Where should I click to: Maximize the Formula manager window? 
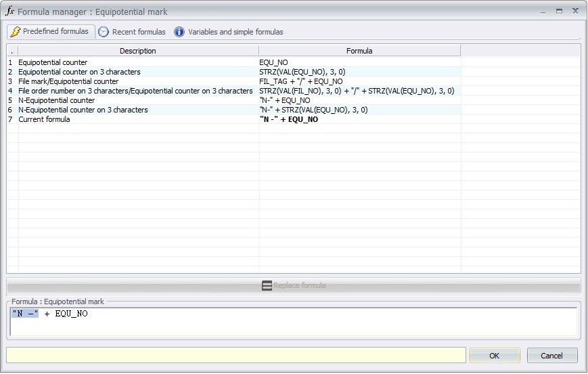559,12
